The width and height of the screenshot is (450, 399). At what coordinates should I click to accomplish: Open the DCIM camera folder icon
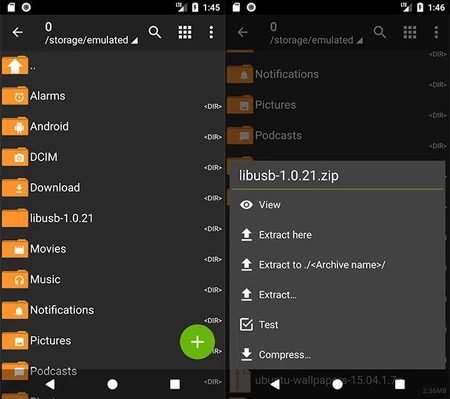[x=15, y=157]
